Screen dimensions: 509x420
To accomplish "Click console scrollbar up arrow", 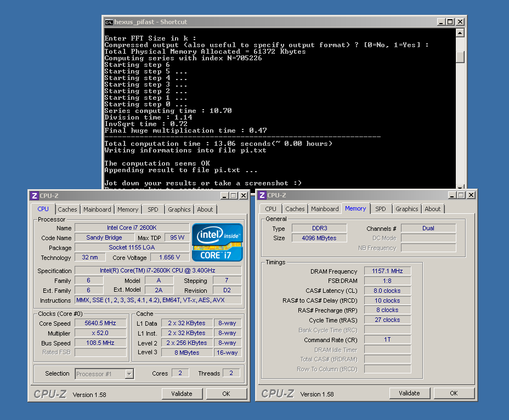I will (460, 33).
